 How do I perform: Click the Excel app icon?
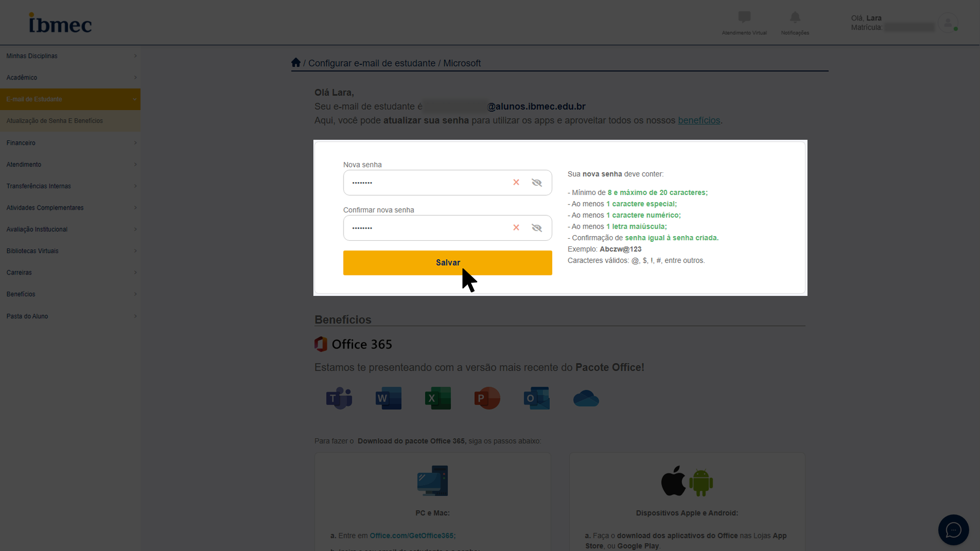[438, 398]
